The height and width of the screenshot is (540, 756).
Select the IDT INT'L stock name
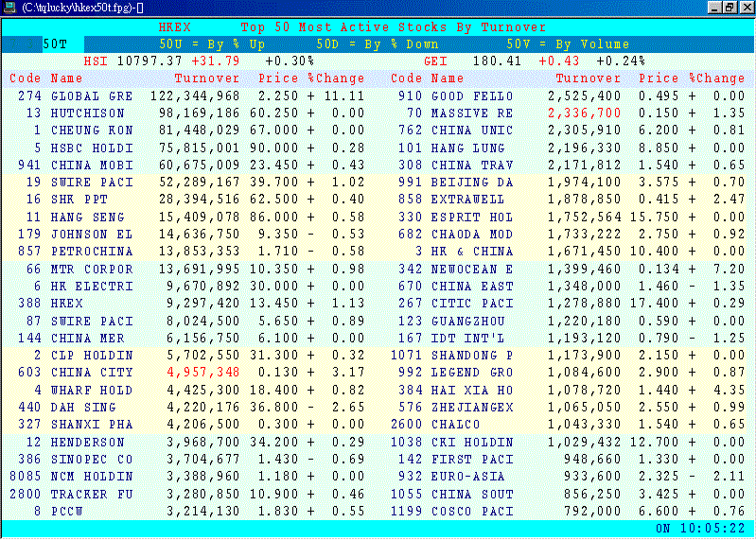467,339
